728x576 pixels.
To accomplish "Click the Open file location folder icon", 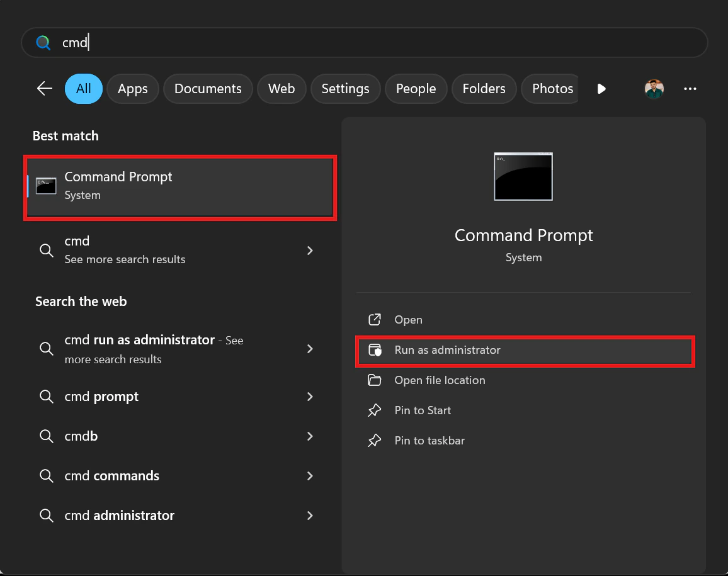I will (x=375, y=380).
